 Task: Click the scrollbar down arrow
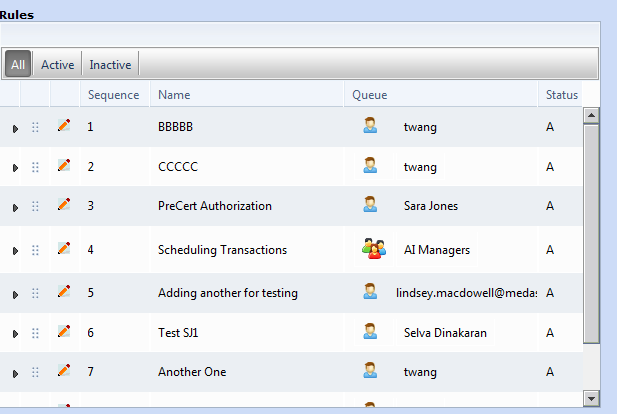[590, 398]
